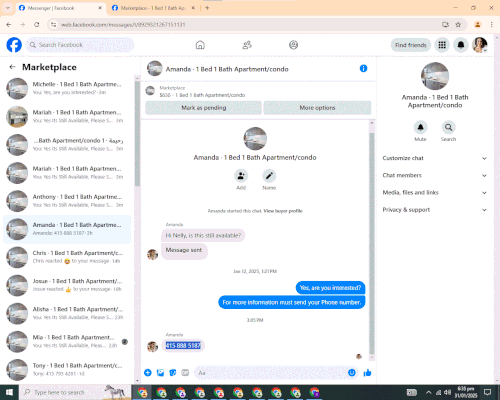Screen dimensions: 500x400
Task: Expand the Privacy & support section
Action: coord(435,210)
